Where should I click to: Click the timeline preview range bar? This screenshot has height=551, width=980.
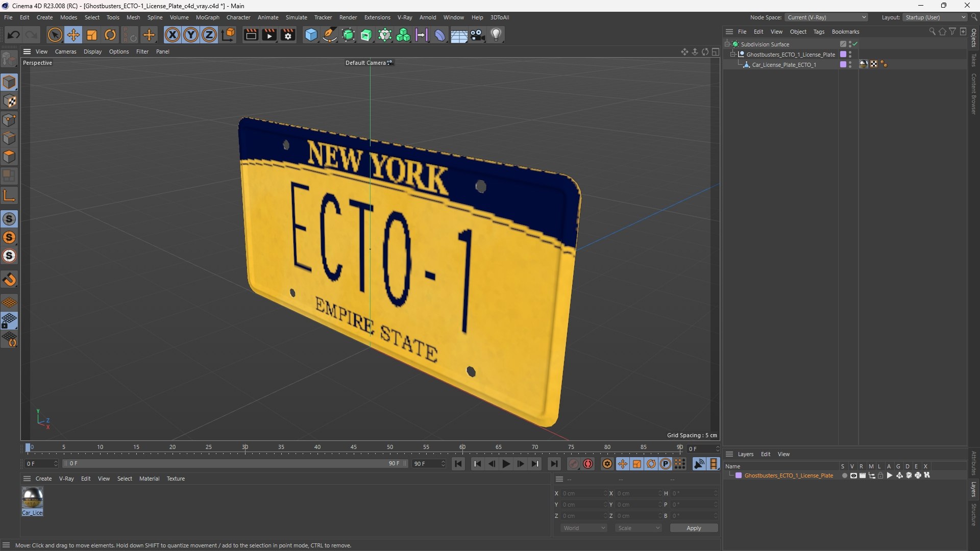pos(235,464)
